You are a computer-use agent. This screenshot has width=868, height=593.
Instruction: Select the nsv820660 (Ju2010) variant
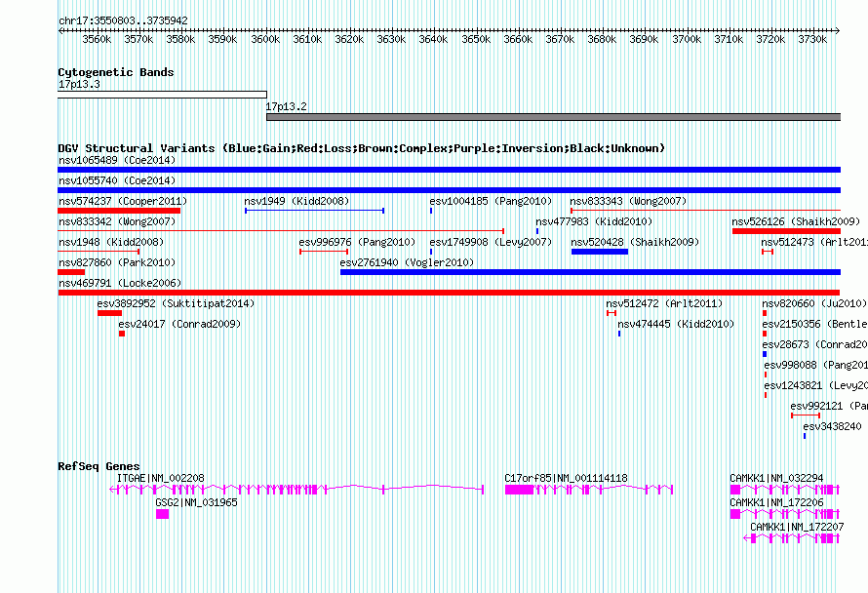tap(765, 313)
